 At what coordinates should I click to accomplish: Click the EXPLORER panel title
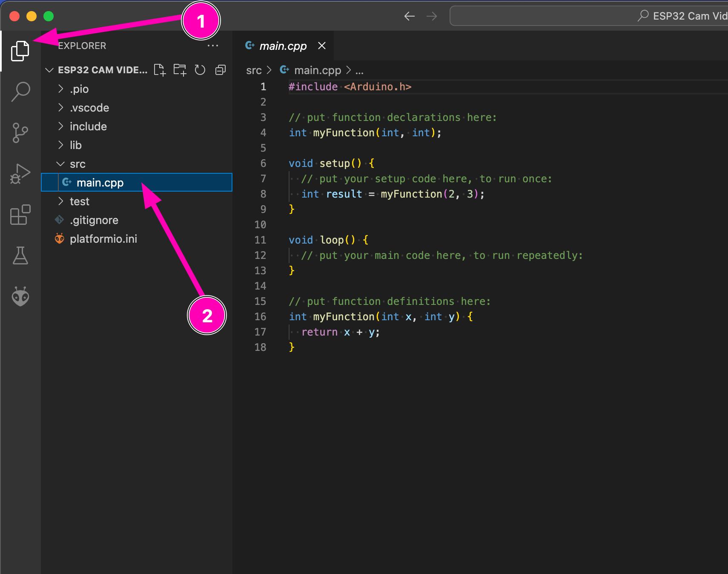click(82, 46)
